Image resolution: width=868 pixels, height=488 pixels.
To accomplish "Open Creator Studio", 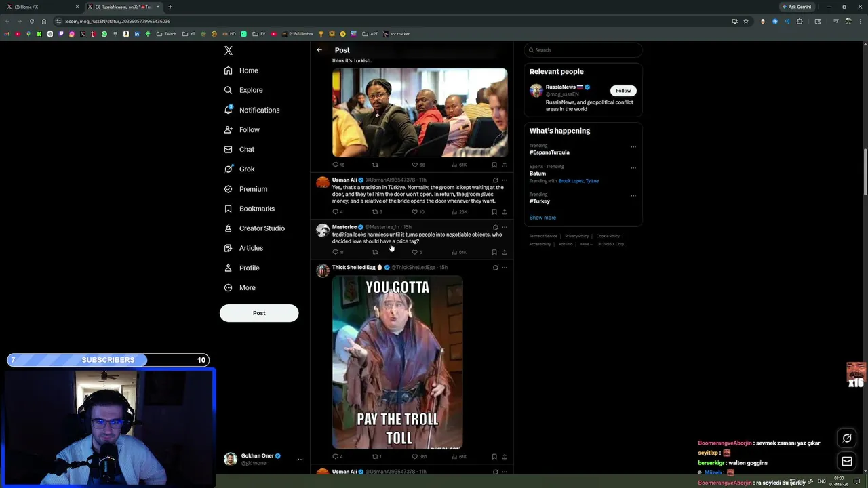I will tap(254, 228).
